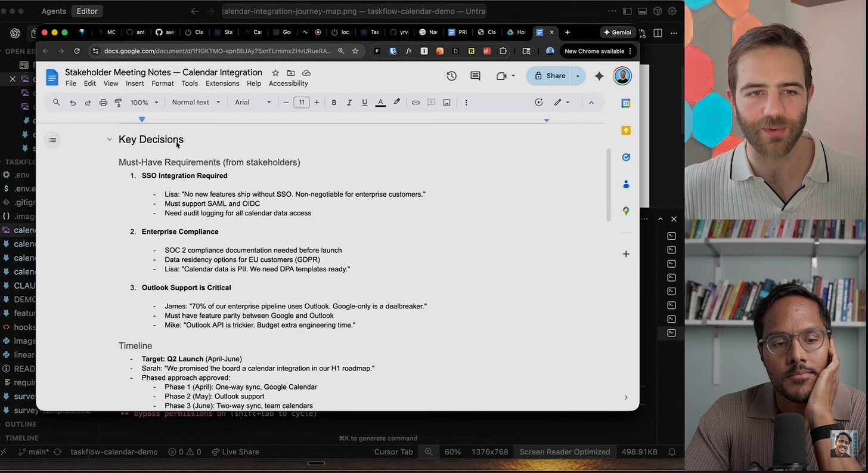Collapse the Key Decisions heading
868x473 pixels.
click(109, 140)
